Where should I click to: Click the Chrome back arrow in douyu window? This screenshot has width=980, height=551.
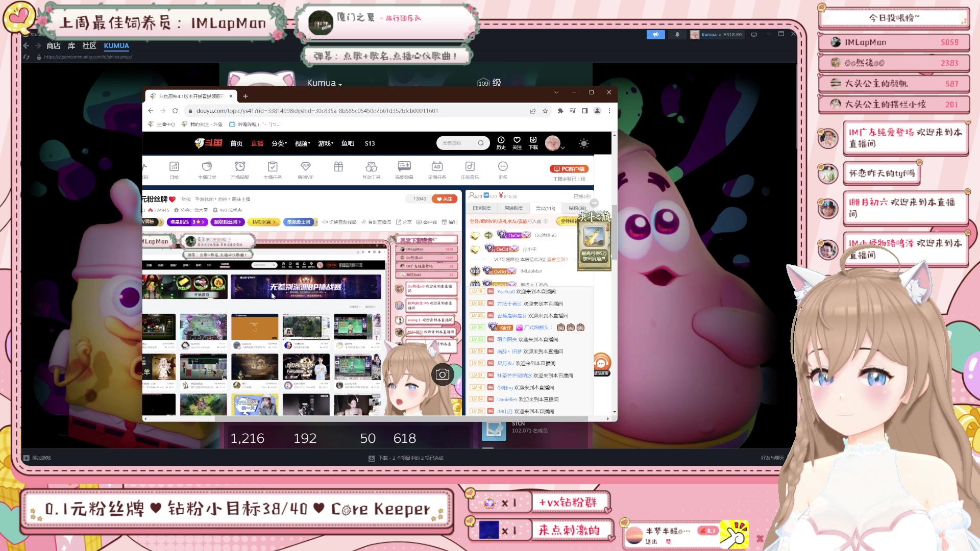point(151,111)
